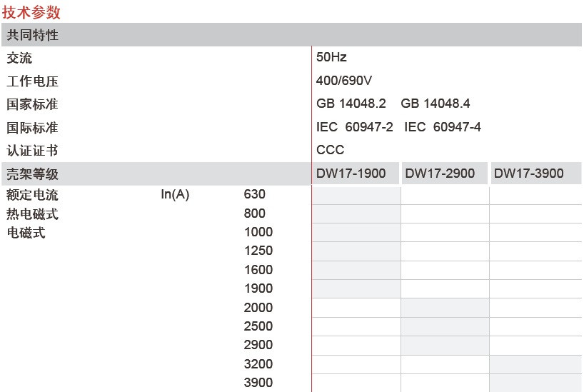This screenshot has height=392, width=584.
Task: Click the 50Hz value
Action: coord(331,57)
